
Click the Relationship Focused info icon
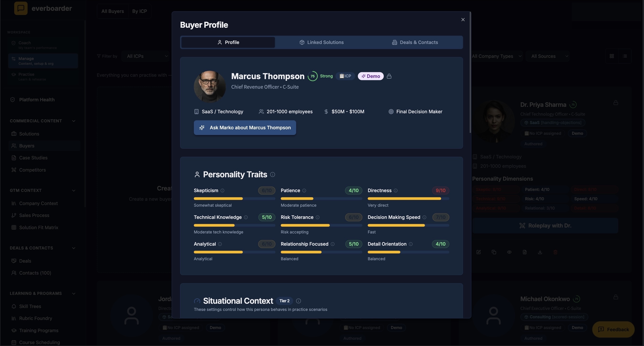[x=333, y=244]
